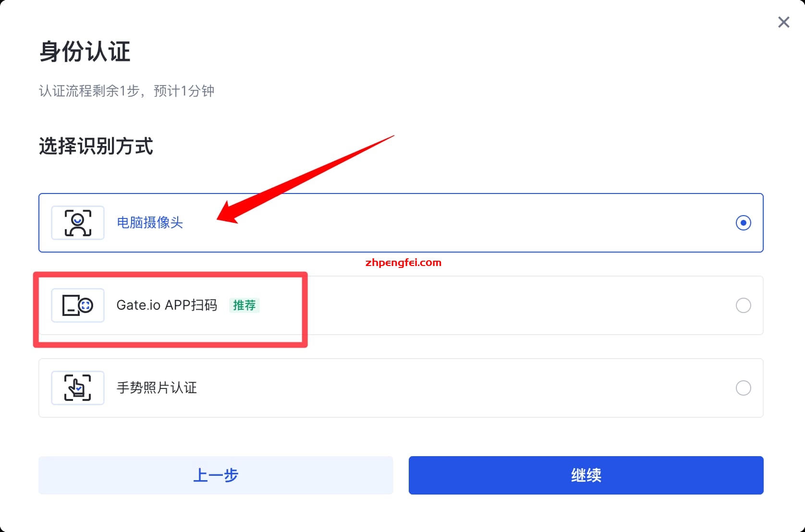This screenshot has width=805, height=532.
Task: Select the 电脑摄像头 radio button
Action: [x=743, y=223]
